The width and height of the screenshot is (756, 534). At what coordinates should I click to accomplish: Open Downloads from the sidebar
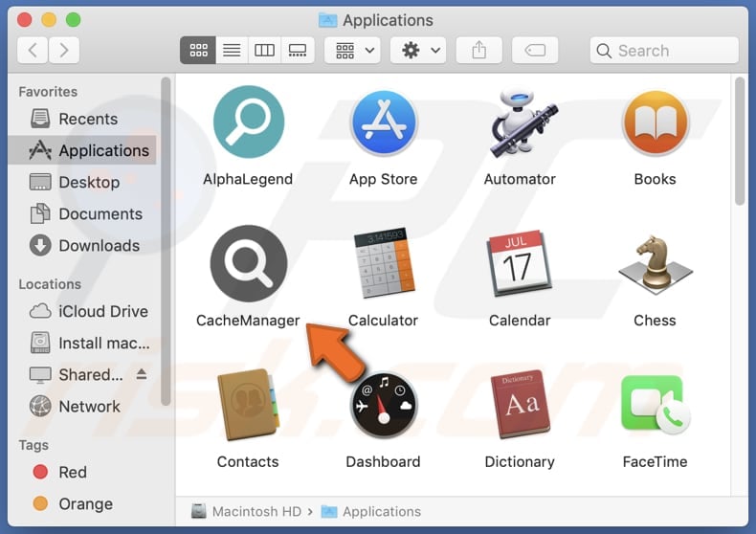(82, 246)
